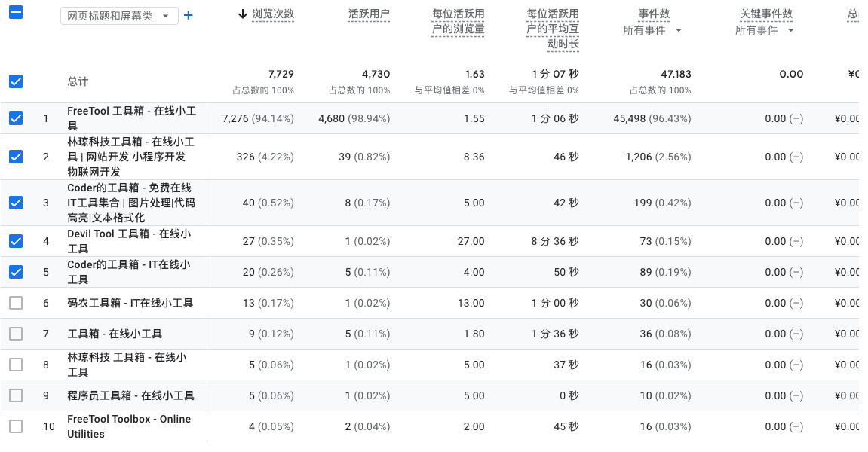Check row 6 码农工具箱 checkbox
Viewport: 868px width, 452px height.
[x=16, y=303]
